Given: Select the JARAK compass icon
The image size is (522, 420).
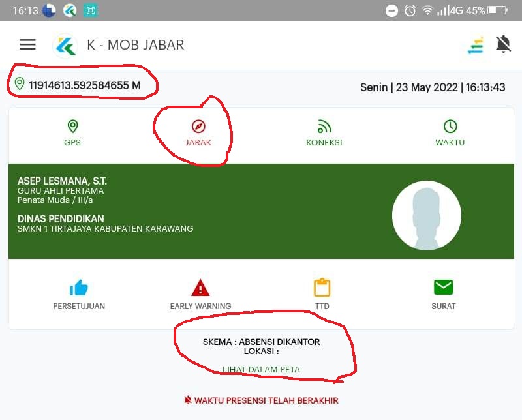Looking at the screenshot, I should point(198,127).
